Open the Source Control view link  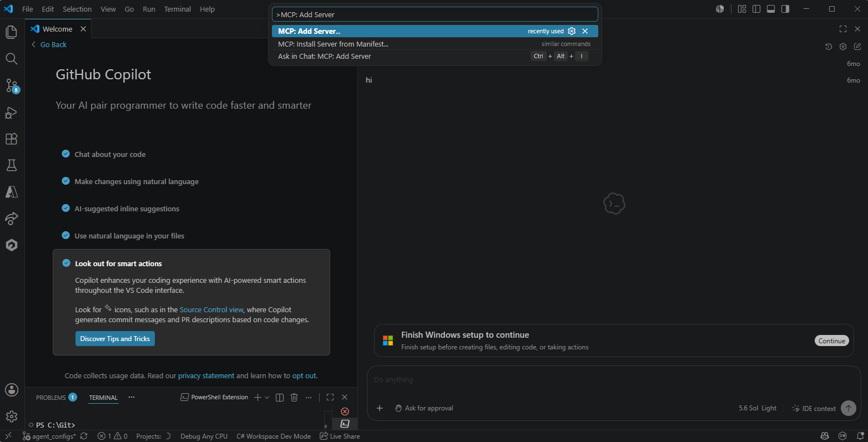point(211,309)
